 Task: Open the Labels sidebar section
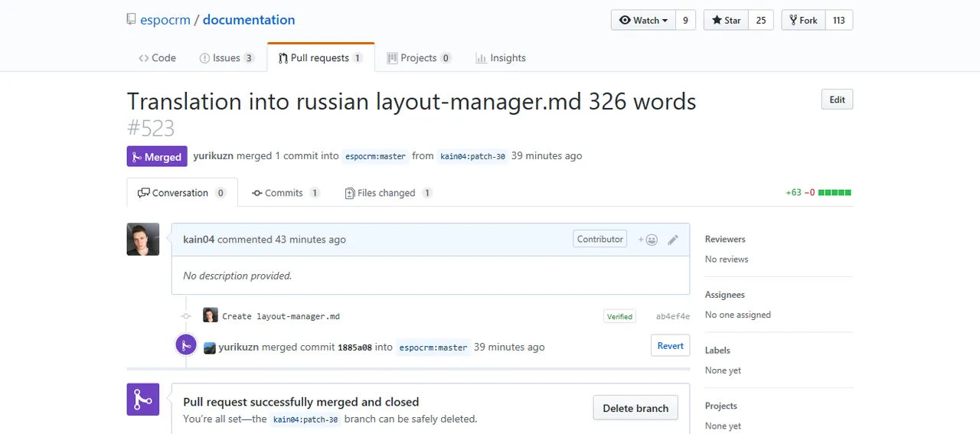[717, 350]
